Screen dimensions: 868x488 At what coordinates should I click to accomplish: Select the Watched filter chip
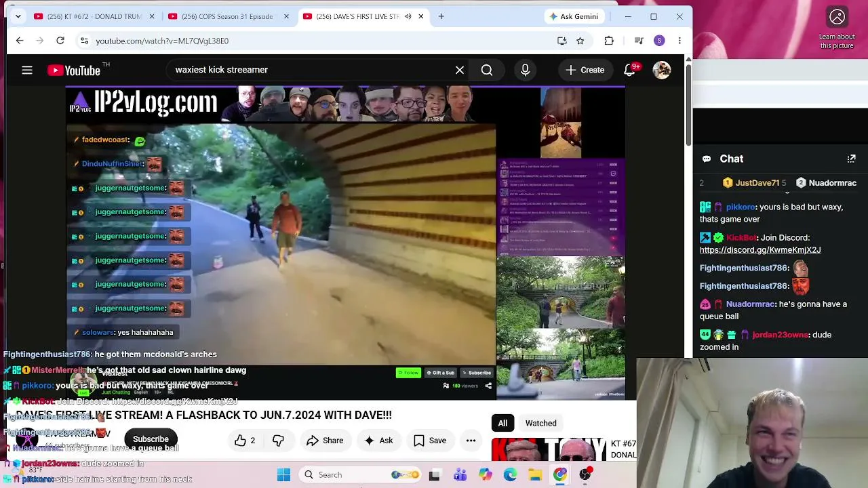[x=540, y=423]
